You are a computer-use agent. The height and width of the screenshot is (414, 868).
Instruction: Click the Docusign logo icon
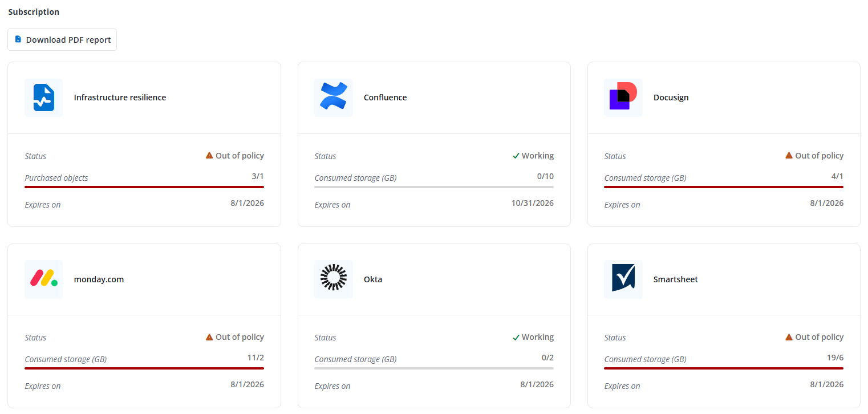click(623, 98)
